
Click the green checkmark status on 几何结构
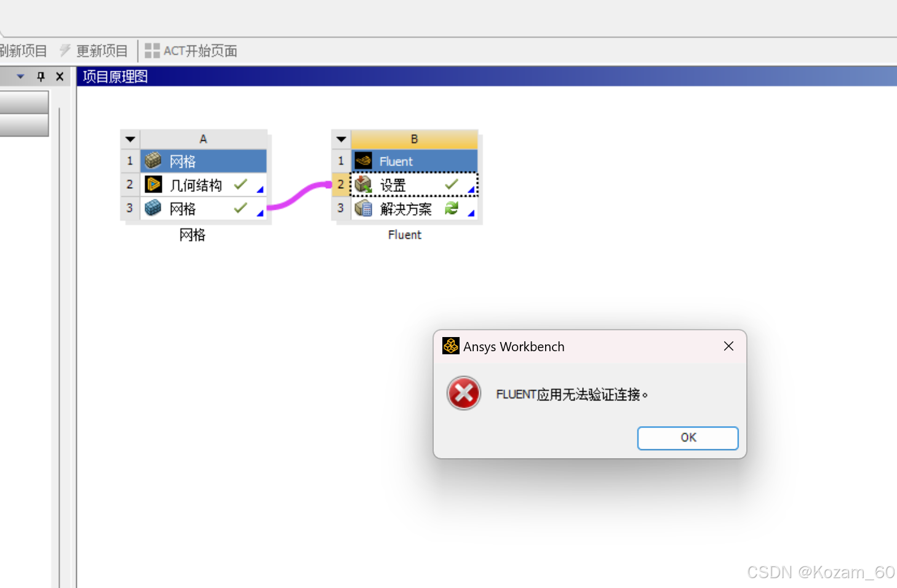click(x=241, y=185)
